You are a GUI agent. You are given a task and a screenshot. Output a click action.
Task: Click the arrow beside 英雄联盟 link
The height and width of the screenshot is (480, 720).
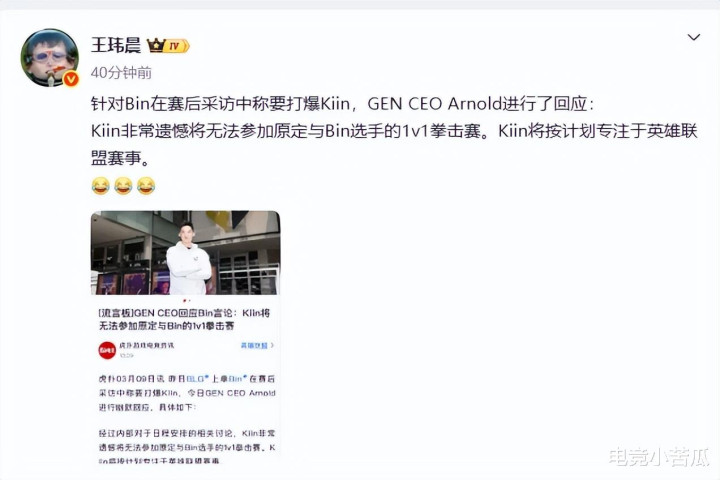[272, 345]
